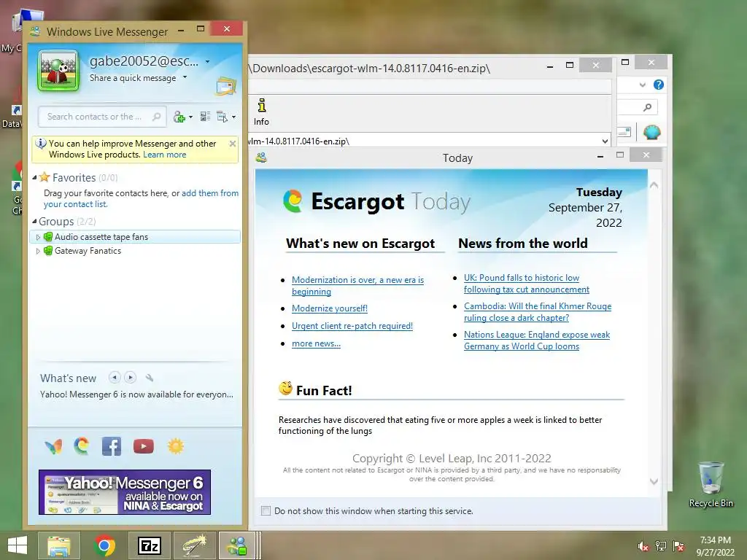Open the account status dropdown beside gabe20052
747x560 pixels.
pos(207,61)
